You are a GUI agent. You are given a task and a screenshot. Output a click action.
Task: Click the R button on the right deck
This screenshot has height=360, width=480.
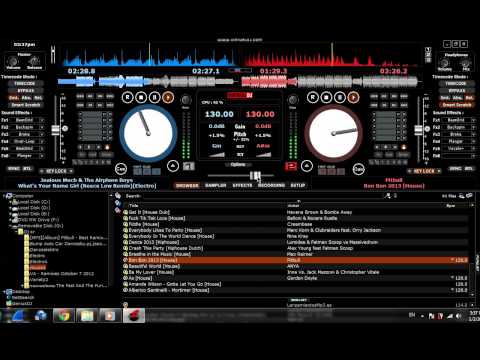click(x=313, y=97)
